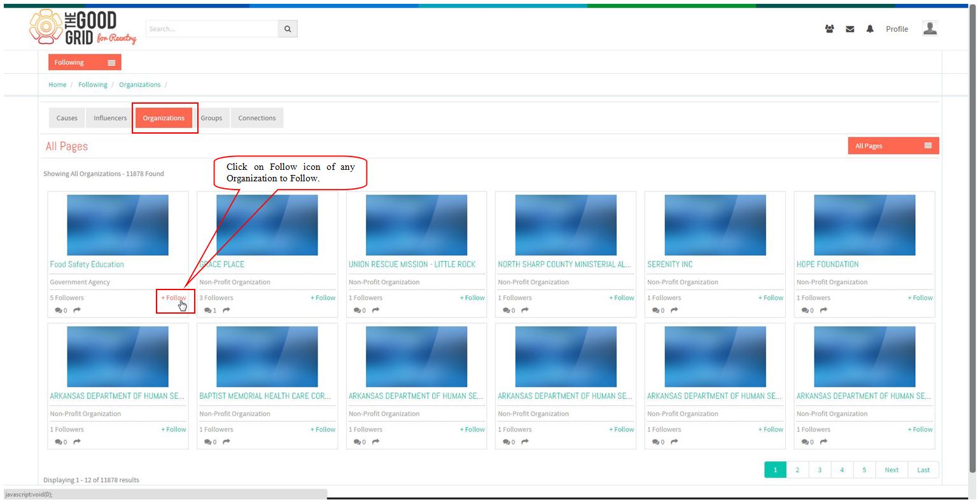Open the Profile menu item
The height and width of the screenshot is (502, 980).
(x=897, y=29)
